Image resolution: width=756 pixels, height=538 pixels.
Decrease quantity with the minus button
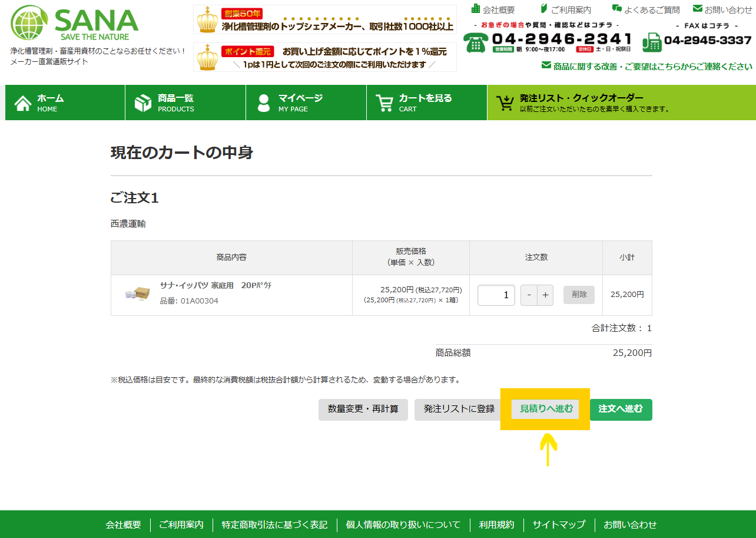pos(529,295)
